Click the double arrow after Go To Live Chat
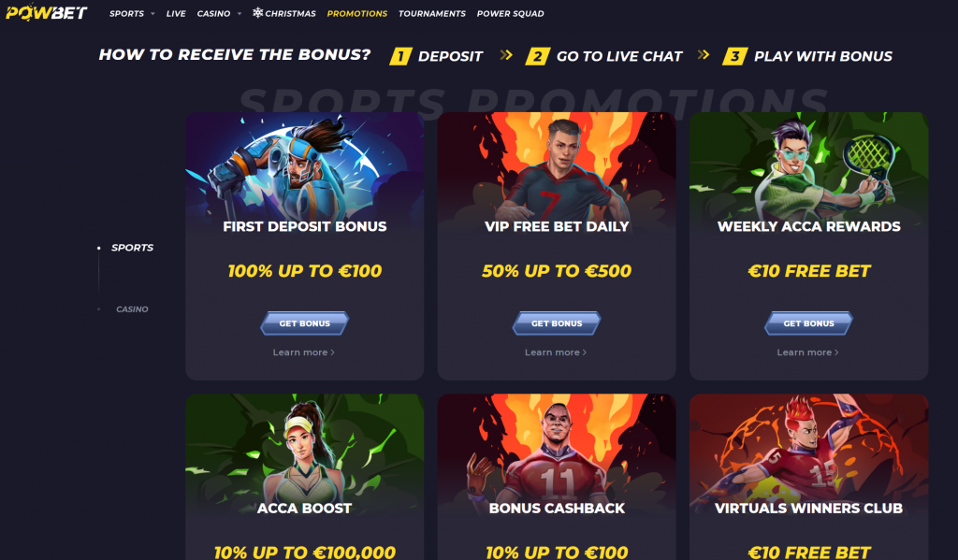Image resolution: width=958 pixels, height=560 pixels. [x=704, y=55]
